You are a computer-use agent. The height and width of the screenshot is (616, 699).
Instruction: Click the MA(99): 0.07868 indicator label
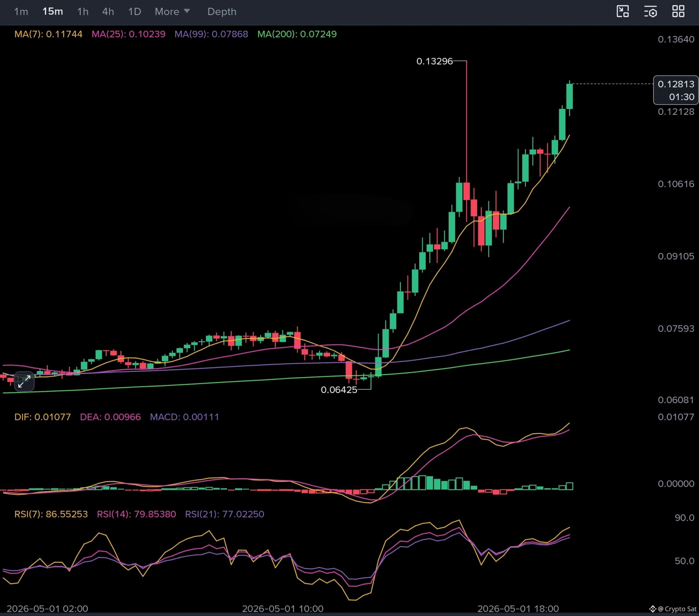(x=211, y=34)
